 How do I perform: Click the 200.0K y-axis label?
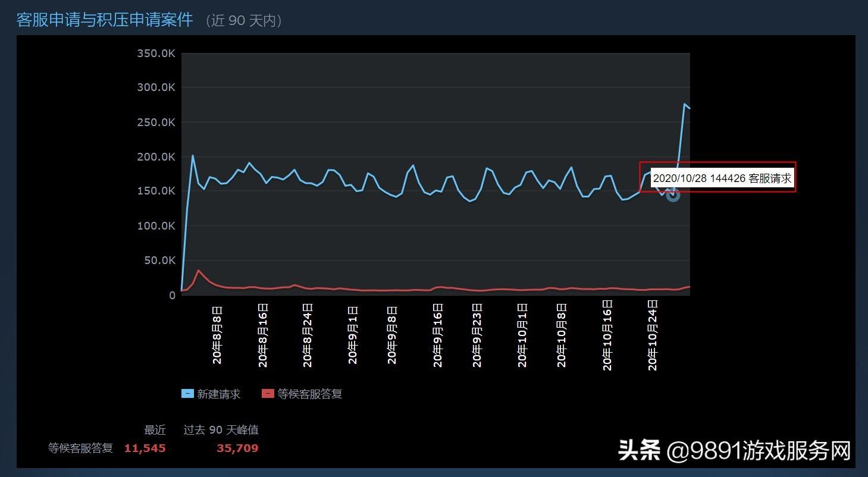point(156,156)
